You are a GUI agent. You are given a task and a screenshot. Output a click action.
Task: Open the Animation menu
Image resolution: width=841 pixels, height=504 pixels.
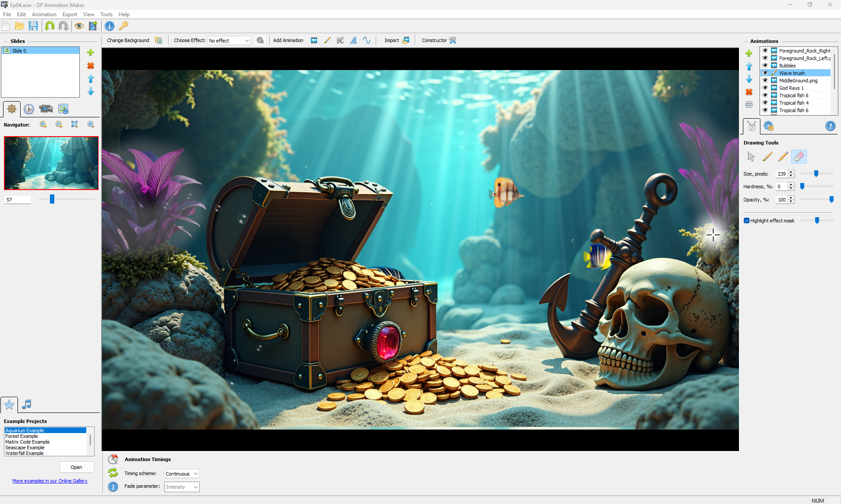click(44, 14)
